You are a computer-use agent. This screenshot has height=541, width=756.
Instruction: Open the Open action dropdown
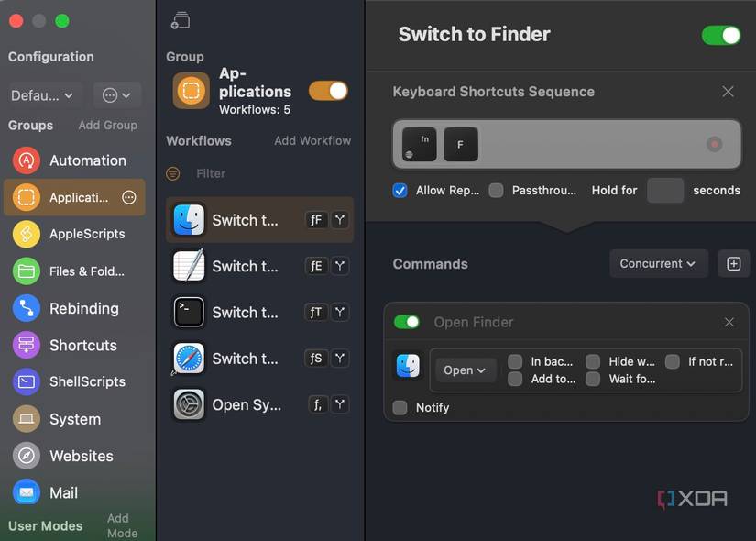point(465,370)
